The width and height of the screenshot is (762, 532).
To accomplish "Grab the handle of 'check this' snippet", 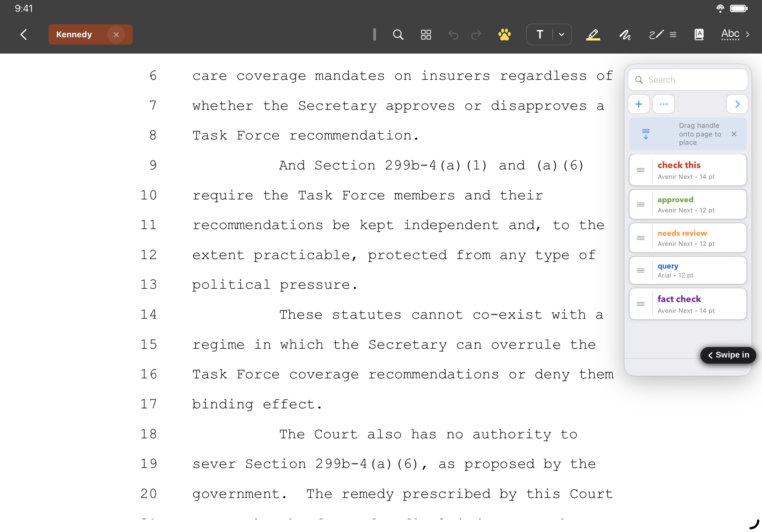I will pos(640,170).
